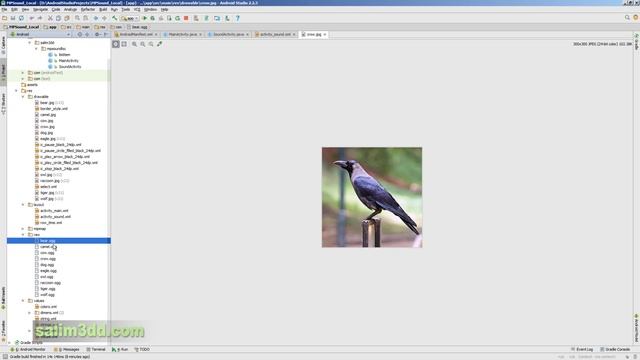Select SoundActivity class in project tree
Viewport: 640px width, 360px height.
pos(70,67)
